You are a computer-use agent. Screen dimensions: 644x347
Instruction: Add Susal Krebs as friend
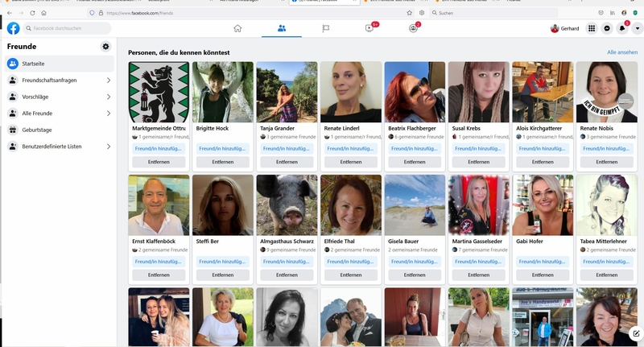click(478, 149)
